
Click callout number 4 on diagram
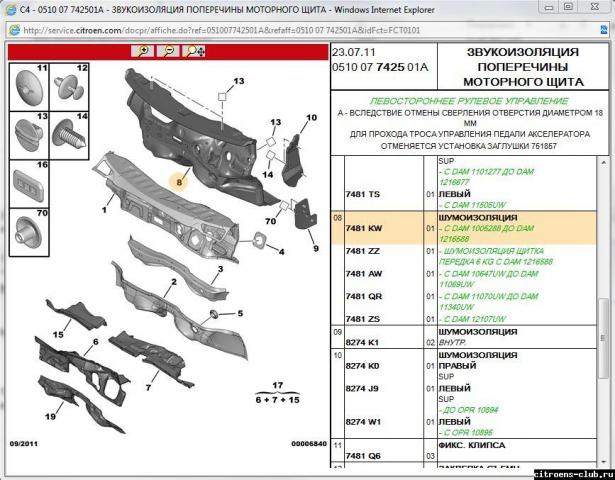click(281, 252)
